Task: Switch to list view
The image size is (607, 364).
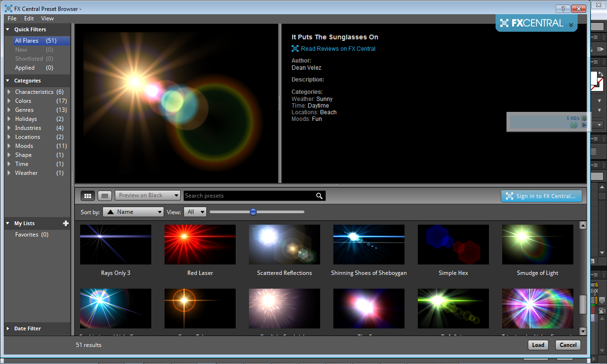Action: [105, 195]
